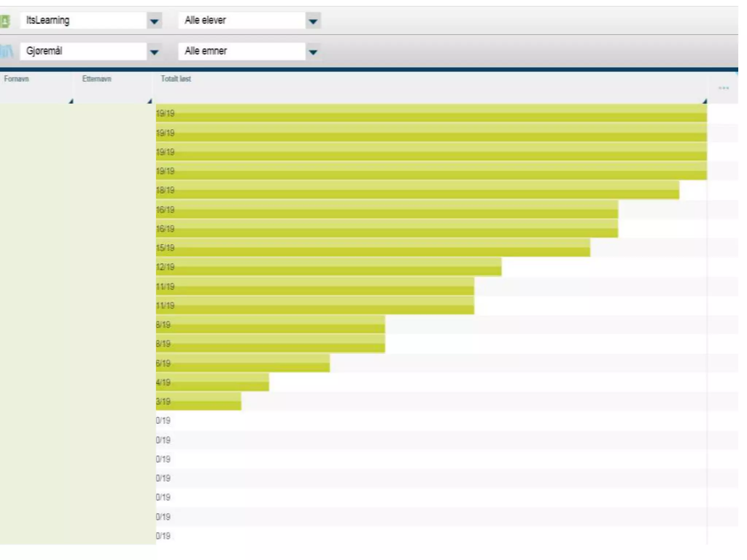Click the Etternavn column sort triangle
This screenshot has height=560, width=747.
(150, 101)
